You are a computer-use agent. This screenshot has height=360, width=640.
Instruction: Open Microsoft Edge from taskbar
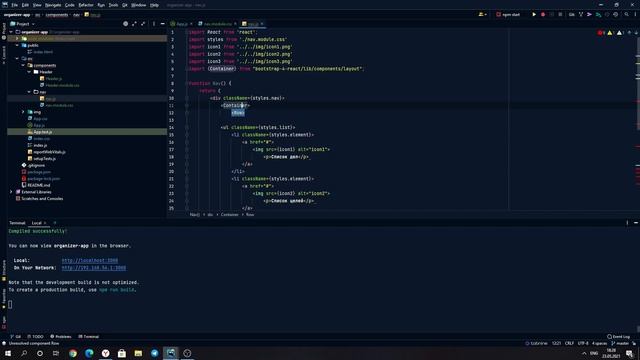89,353
